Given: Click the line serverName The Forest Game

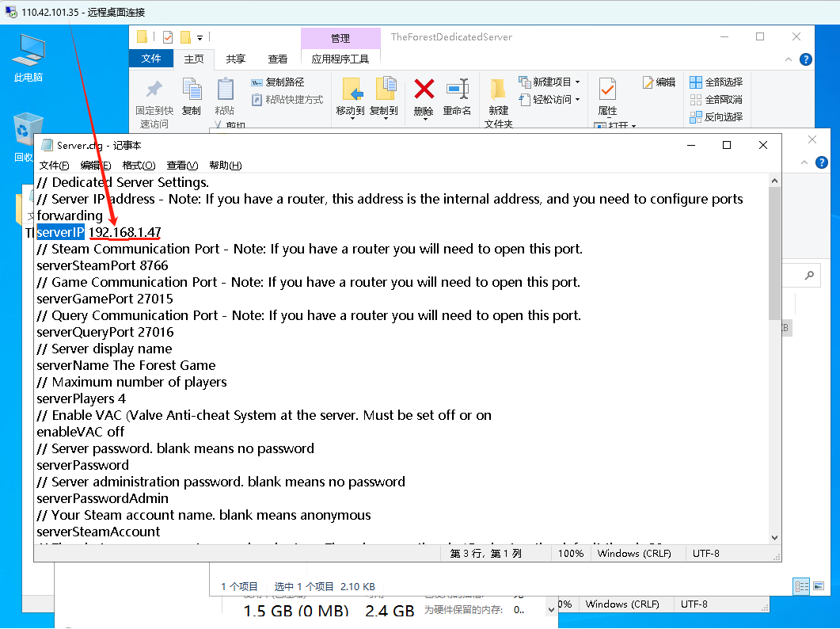Looking at the screenshot, I should 126,365.
